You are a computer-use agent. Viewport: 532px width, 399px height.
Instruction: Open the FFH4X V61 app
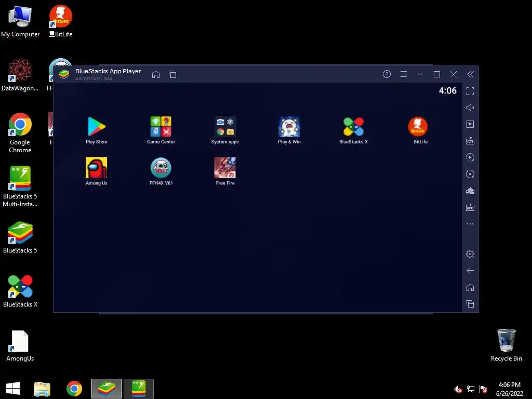[161, 171]
